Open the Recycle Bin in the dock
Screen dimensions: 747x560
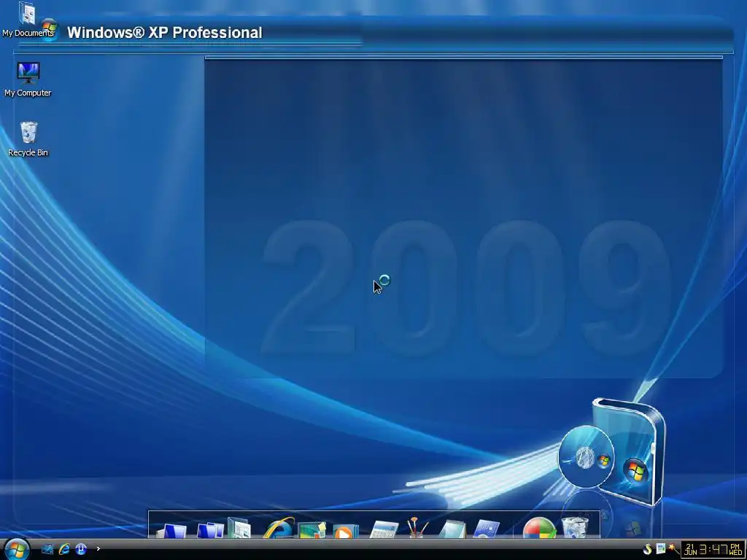[575, 528]
